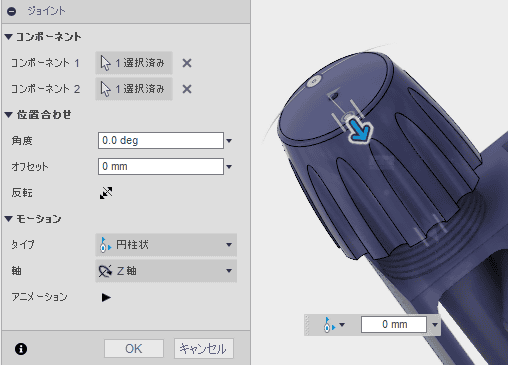Open the 軸 axis dropdown
This screenshot has height=365, width=508.
click(166, 271)
